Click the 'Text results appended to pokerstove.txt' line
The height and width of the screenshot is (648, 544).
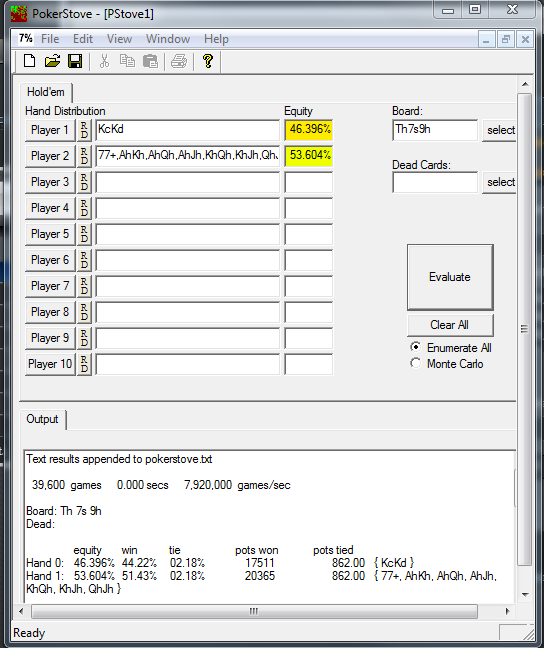[119, 459]
